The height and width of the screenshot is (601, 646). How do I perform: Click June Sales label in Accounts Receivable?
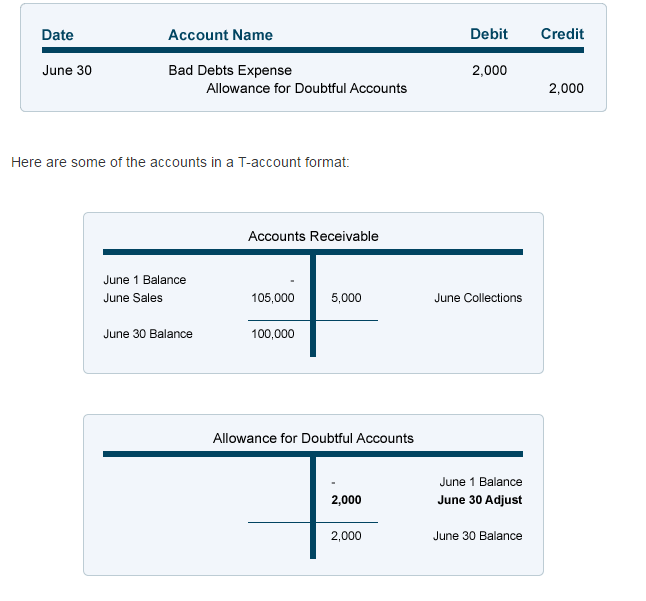(x=133, y=298)
